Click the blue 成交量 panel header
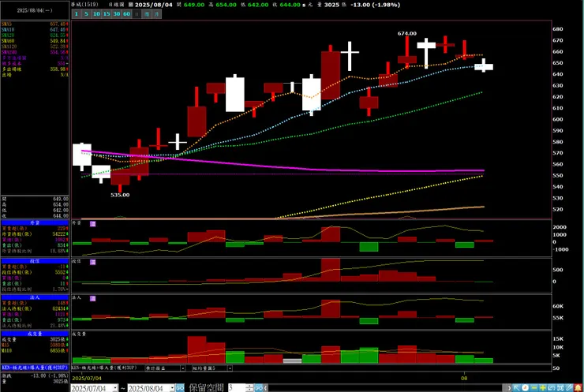 [x=35, y=334]
